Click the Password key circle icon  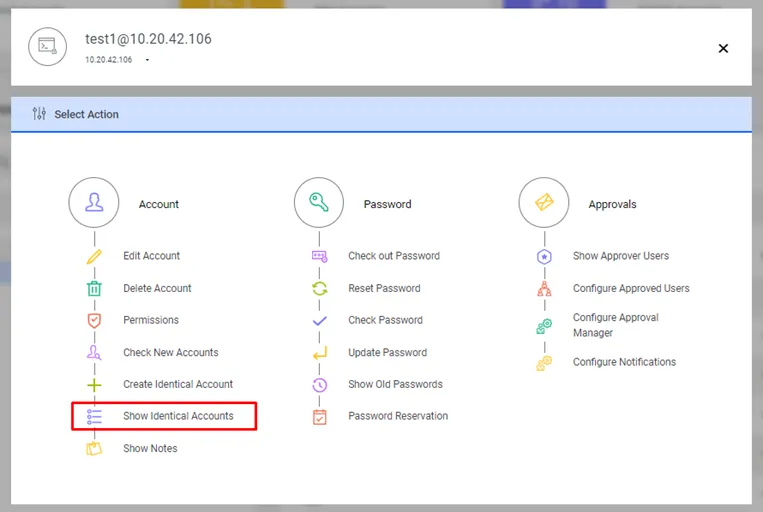(x=319, y=202)
